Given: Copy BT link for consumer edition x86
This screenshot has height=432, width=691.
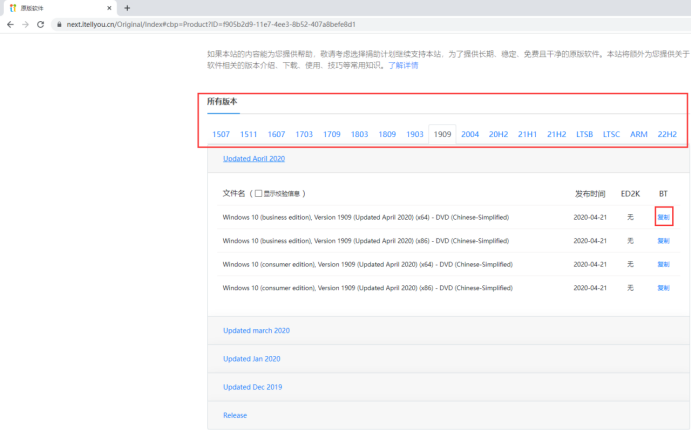Looking at the screenshot, I should tap(663, 288).
